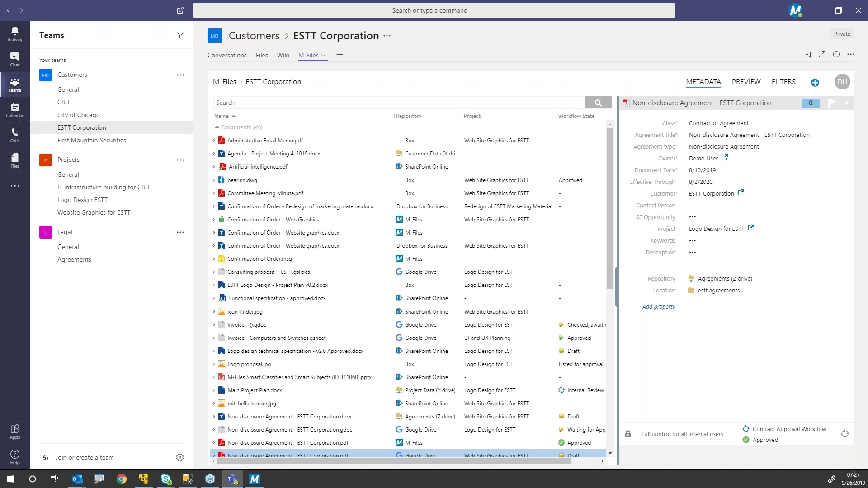
Task: Switch to the PREVIEW tab
Action: point(746,82)
